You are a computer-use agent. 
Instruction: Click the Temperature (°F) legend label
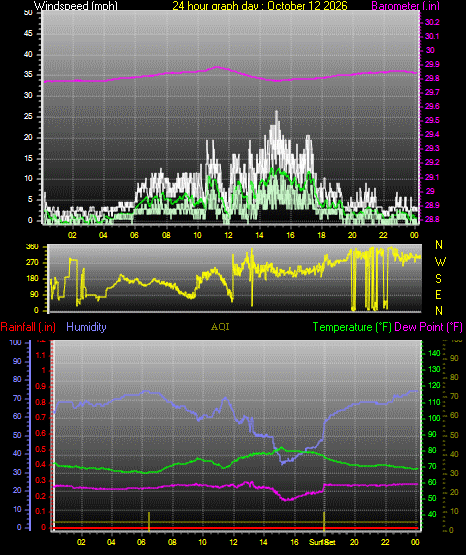click(x=352, y=327)
